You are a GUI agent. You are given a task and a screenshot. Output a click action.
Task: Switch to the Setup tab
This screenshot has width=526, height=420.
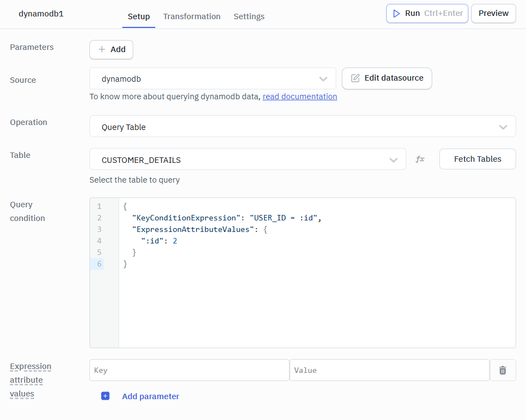(139, 16)
